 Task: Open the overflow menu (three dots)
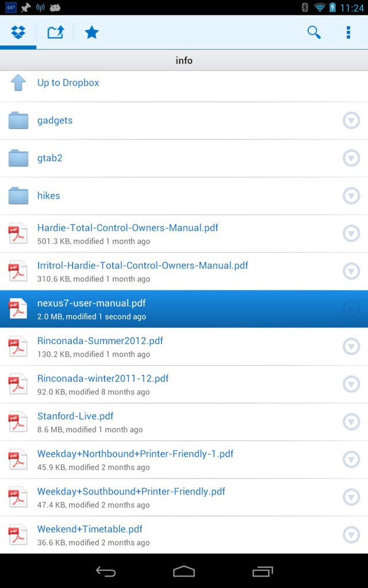(x=348, y=33)
